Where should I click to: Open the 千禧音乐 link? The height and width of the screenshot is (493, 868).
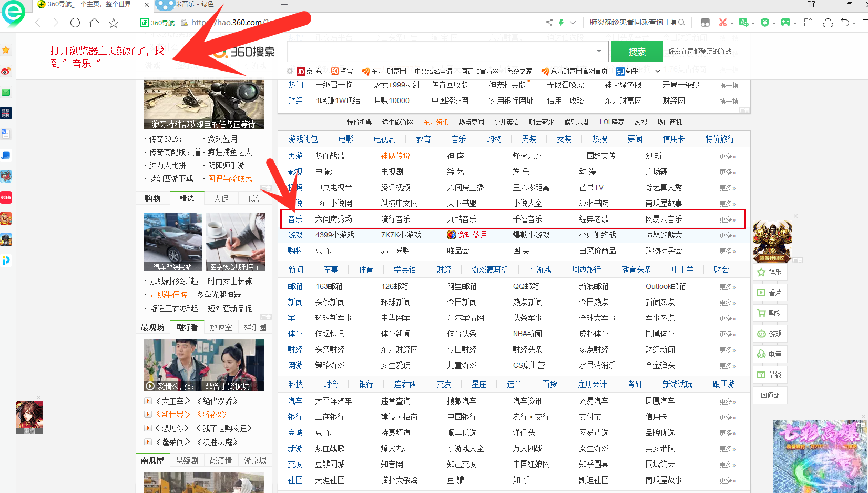[x=527, y=219]
